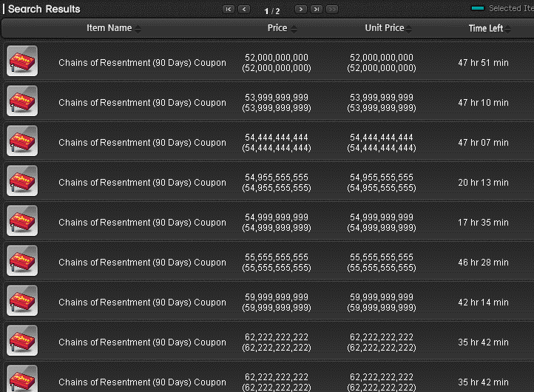Sort results by Unit Price
This screenshot has width=534, height=392.
[x=388, y=28]
